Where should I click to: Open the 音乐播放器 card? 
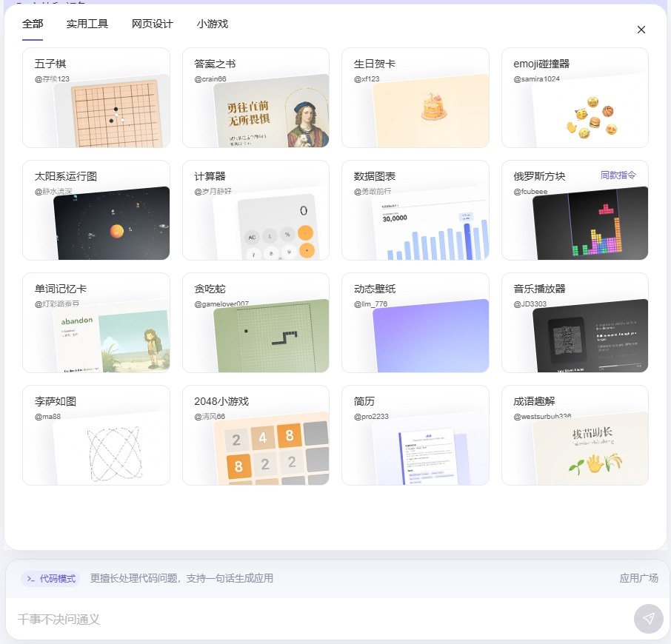pyautogui.click(x=575, y=323)
